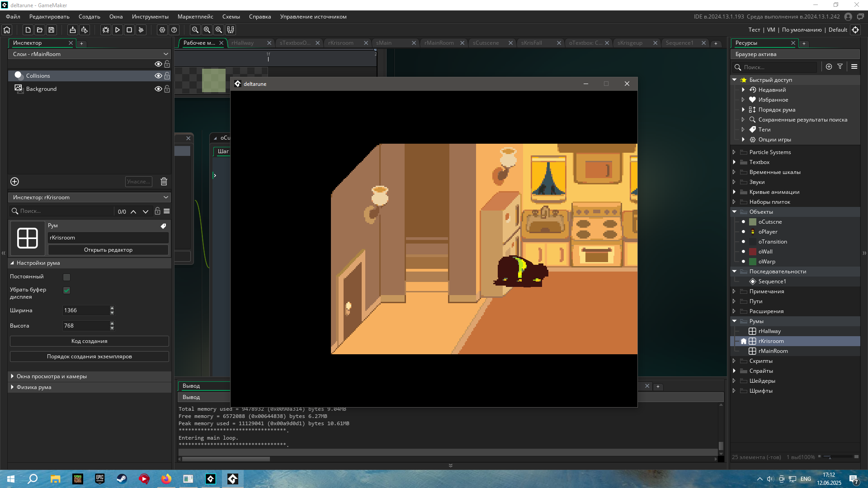Click the Открыть редактор button
Screen dimensions: 868x488
[108, 250]
